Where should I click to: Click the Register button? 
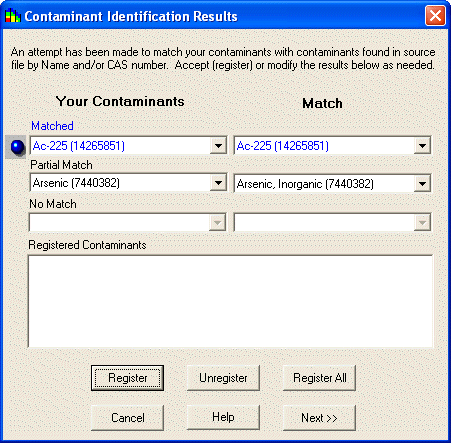click(x=127, y=378)
